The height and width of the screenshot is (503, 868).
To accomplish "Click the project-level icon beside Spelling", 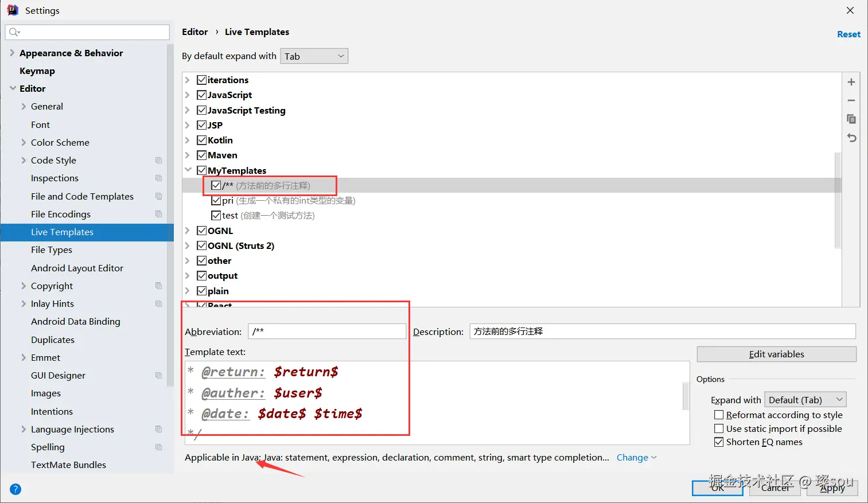I will click(159, 447).
